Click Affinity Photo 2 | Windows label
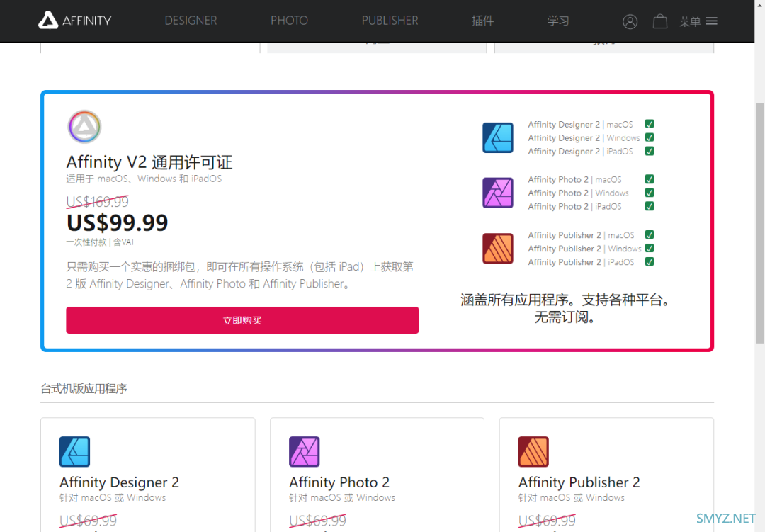765x532 pixels. [x=578, y=193]
